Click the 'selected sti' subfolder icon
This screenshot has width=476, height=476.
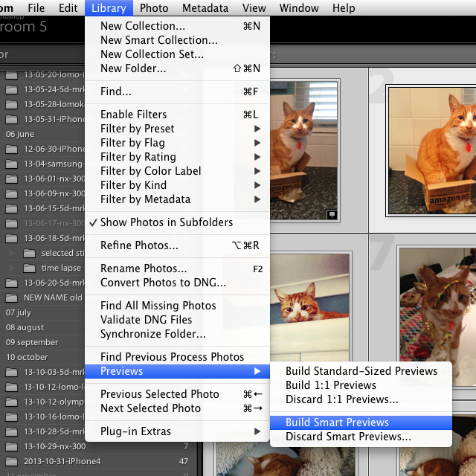(x=30, y=253)
